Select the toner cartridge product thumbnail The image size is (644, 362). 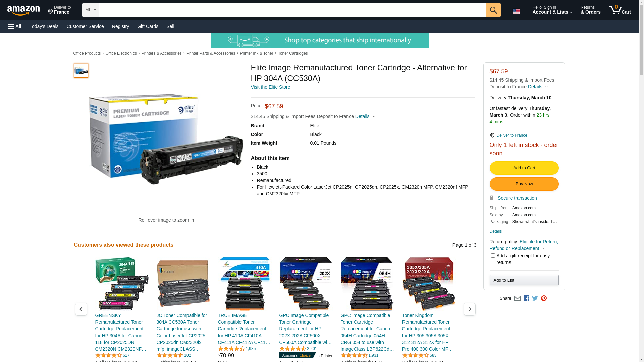(81, 71)
